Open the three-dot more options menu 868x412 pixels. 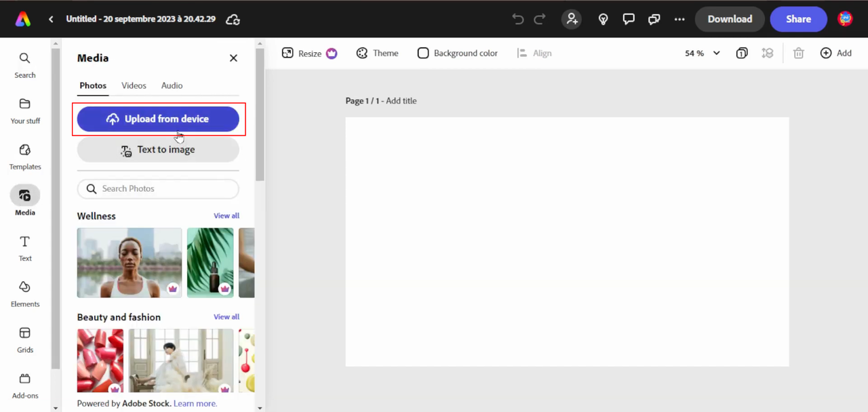point(679,19)
